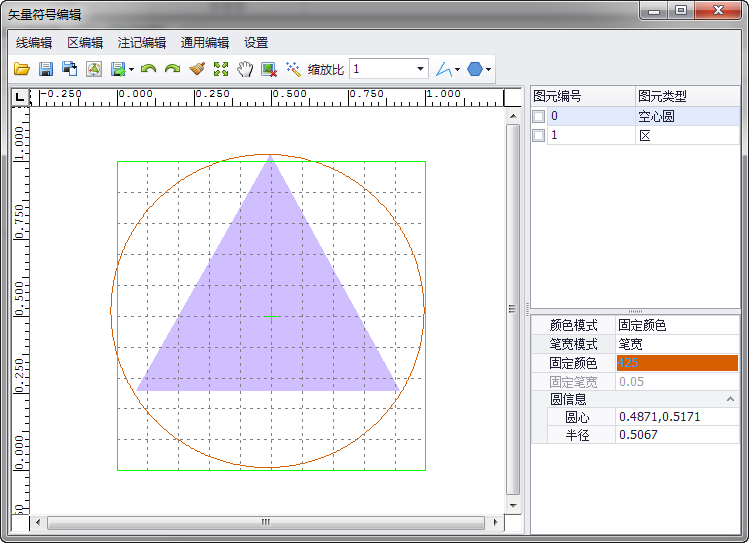Check the box for element 1
749x543 pixels.
click(539, 135)
